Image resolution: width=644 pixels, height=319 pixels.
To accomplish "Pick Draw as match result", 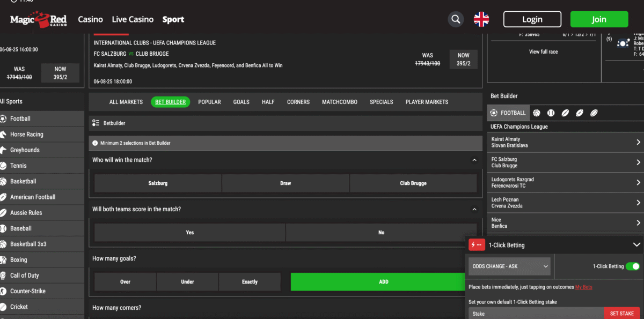I will [x=286, y=183].
